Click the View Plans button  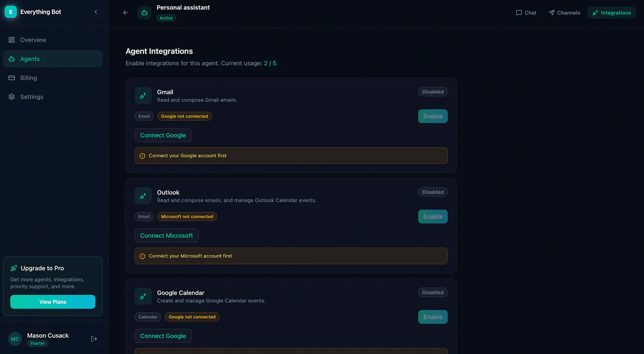(x=53, y=302)
